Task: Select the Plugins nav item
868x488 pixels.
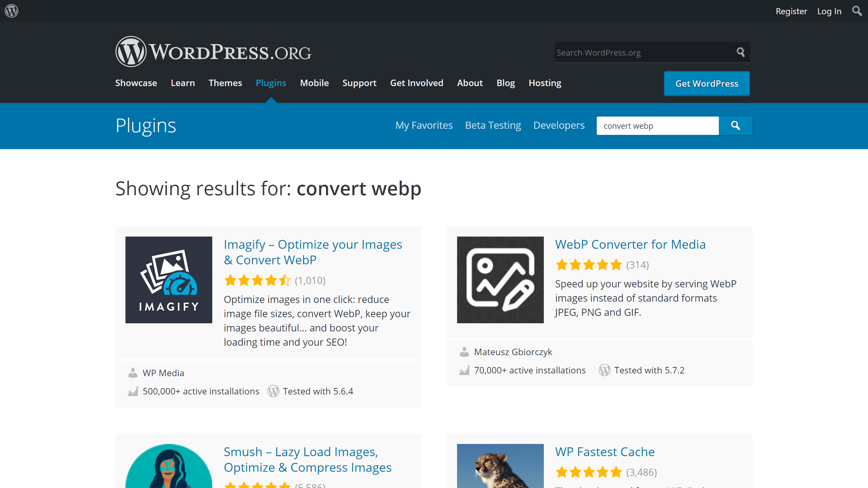Action: coord(271,83)
